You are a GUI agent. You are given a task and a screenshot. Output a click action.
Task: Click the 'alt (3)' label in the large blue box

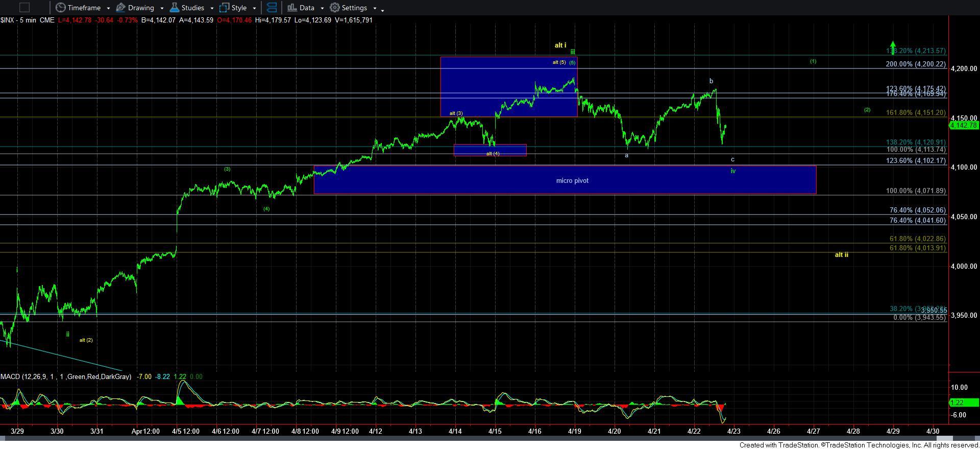point(456,113)
